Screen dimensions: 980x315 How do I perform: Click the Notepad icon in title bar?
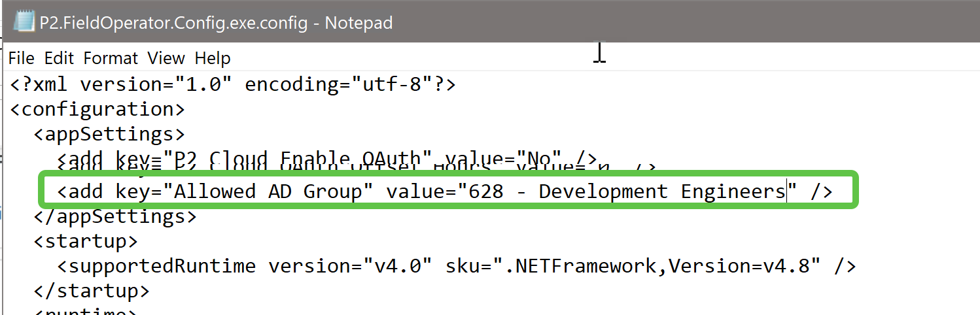[x=24, y=23]
